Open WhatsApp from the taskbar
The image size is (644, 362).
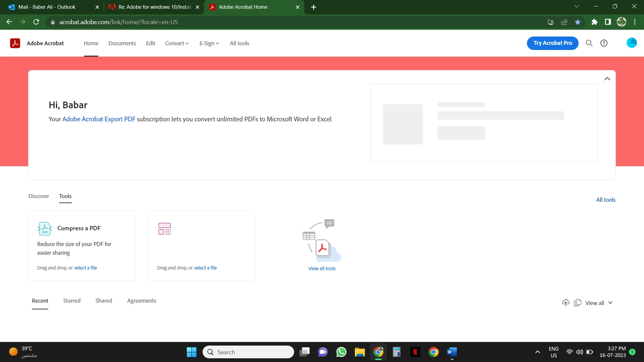341,352
